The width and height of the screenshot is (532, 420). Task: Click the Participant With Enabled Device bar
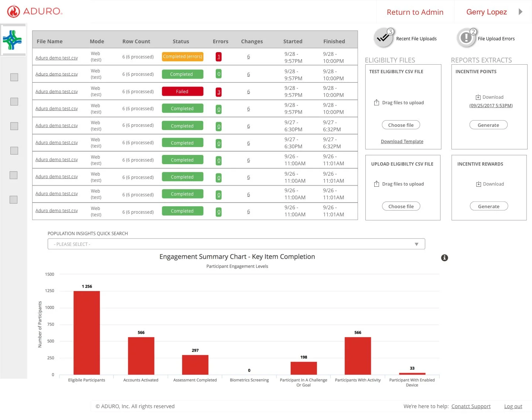pos(412,374)
